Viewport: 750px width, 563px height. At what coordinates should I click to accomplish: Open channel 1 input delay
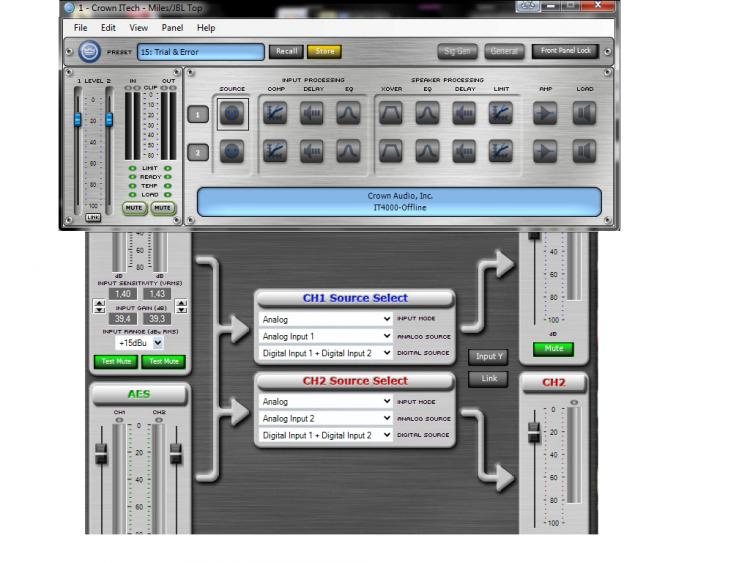pyautogui.click(x=311, y=114)
